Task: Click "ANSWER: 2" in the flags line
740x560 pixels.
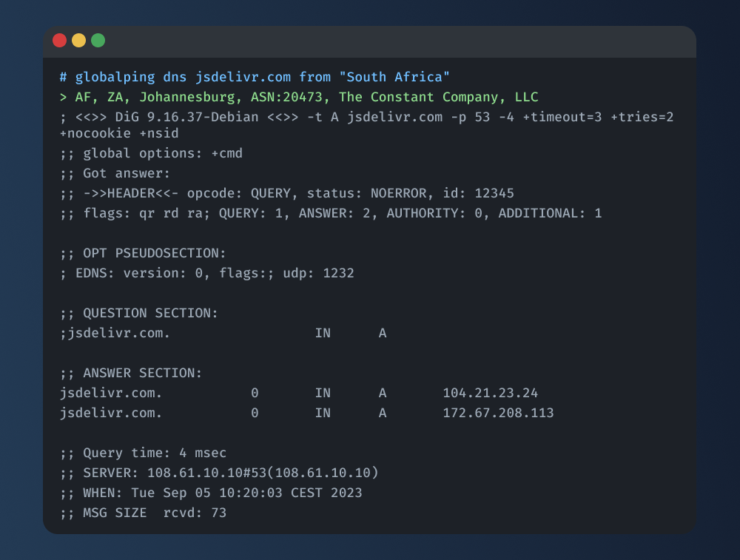Action: 334,213
